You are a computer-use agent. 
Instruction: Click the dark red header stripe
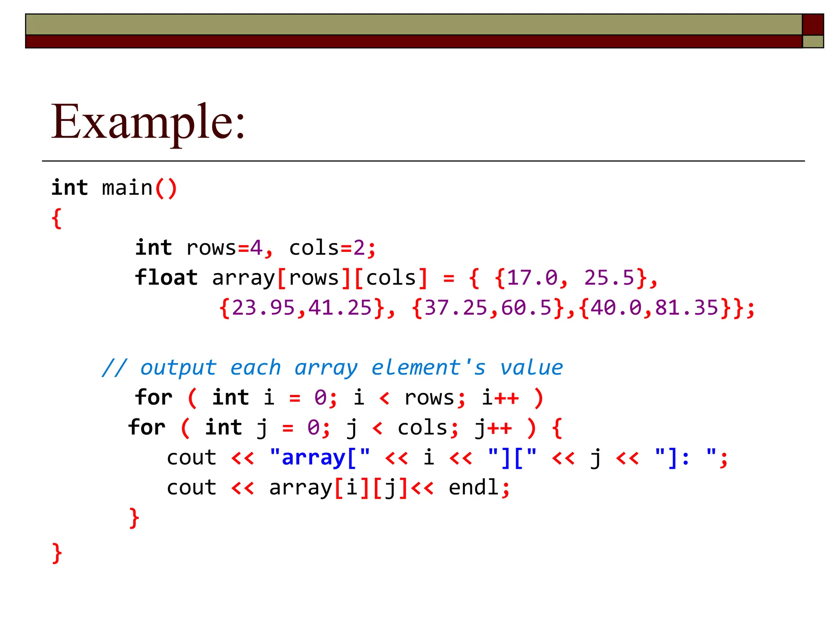pos(413,41)
